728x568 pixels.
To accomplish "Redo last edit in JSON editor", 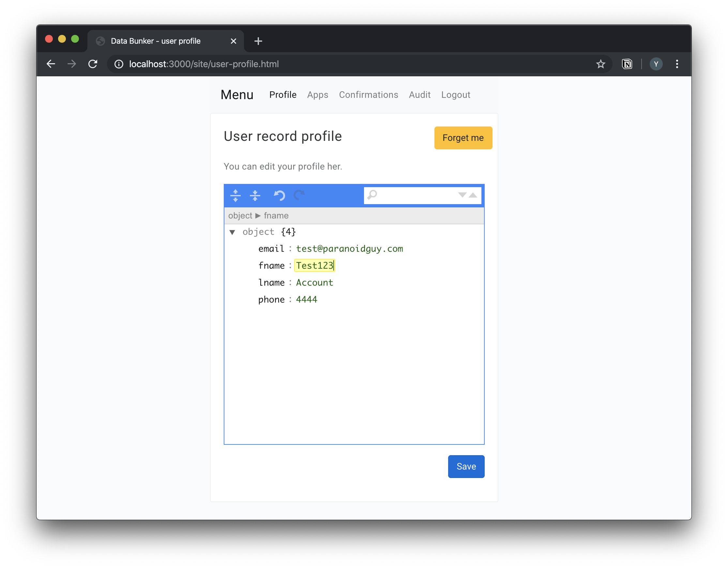I will coord(299,196).
